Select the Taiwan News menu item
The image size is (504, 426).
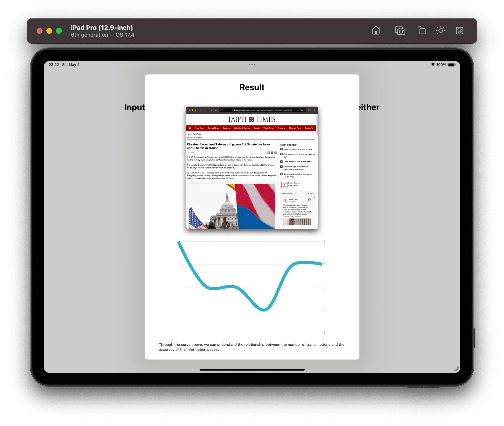point(213,128)
